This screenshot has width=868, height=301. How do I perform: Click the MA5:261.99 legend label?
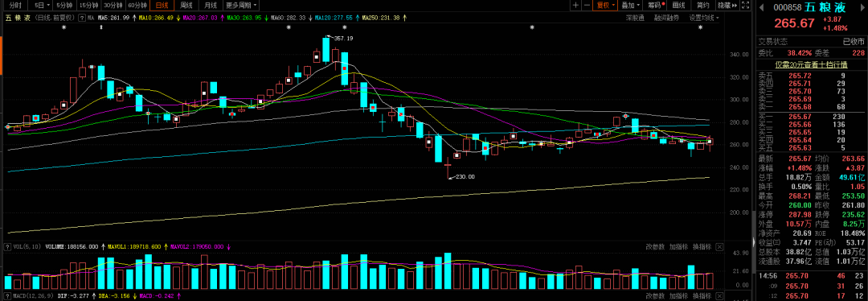click(x=113, y=18)
